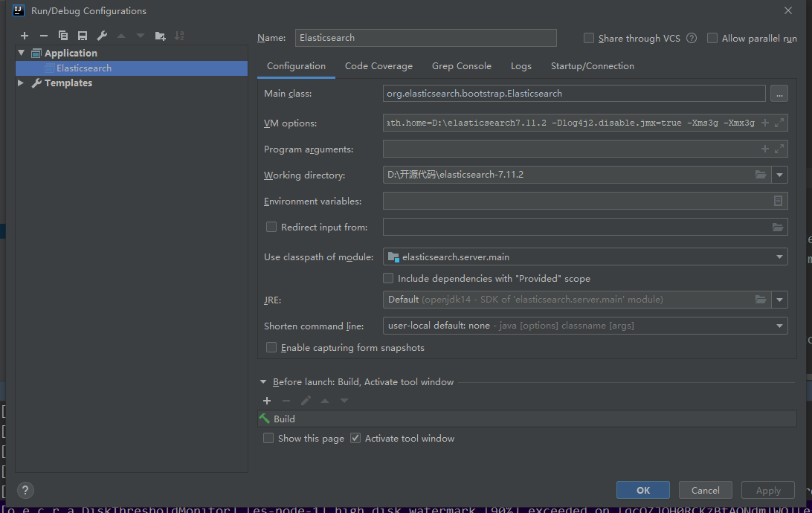The image size is (812, 513).
Task: Add a before launch task
Action: click(x=267, y=401)
